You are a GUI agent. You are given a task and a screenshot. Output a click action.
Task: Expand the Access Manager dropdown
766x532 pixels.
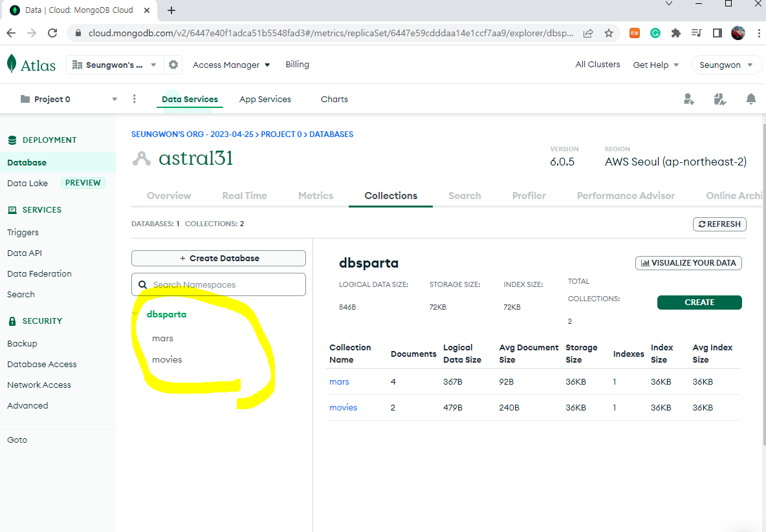coord(231,65)
